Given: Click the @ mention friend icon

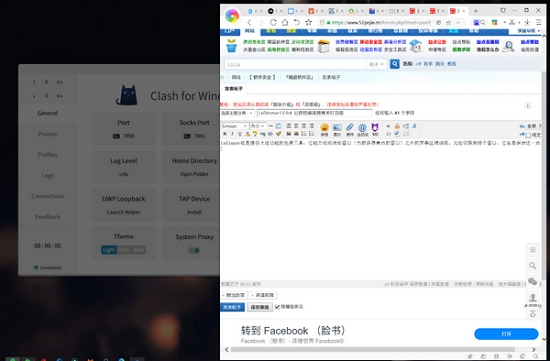Looking at the screenshot, I should coord(362,128).
